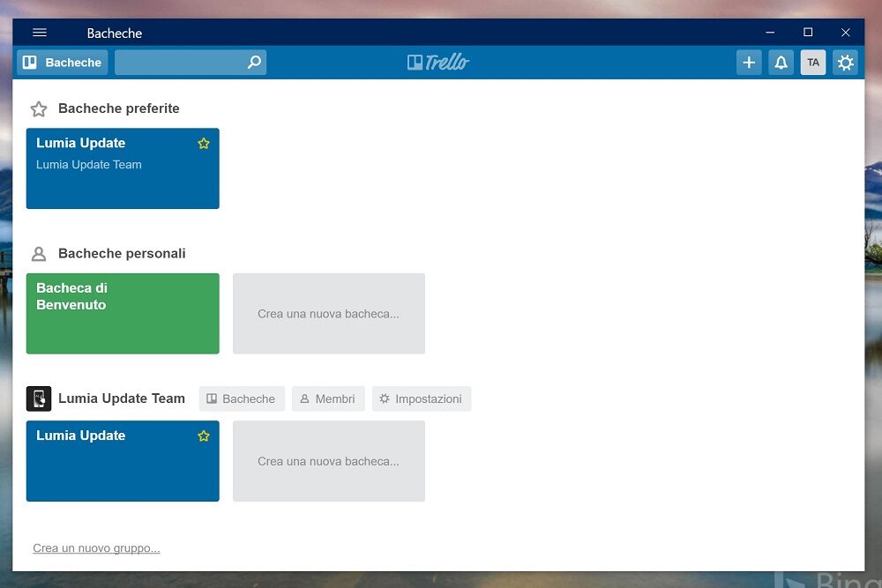Open Bacheca di Benvenuto board

pyautogui.click(x=123, y=314)
